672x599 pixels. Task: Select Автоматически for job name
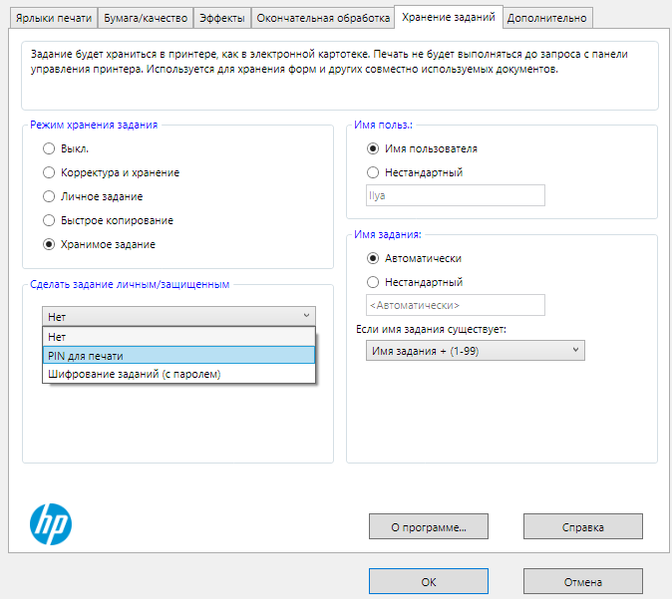click(374, 258)
